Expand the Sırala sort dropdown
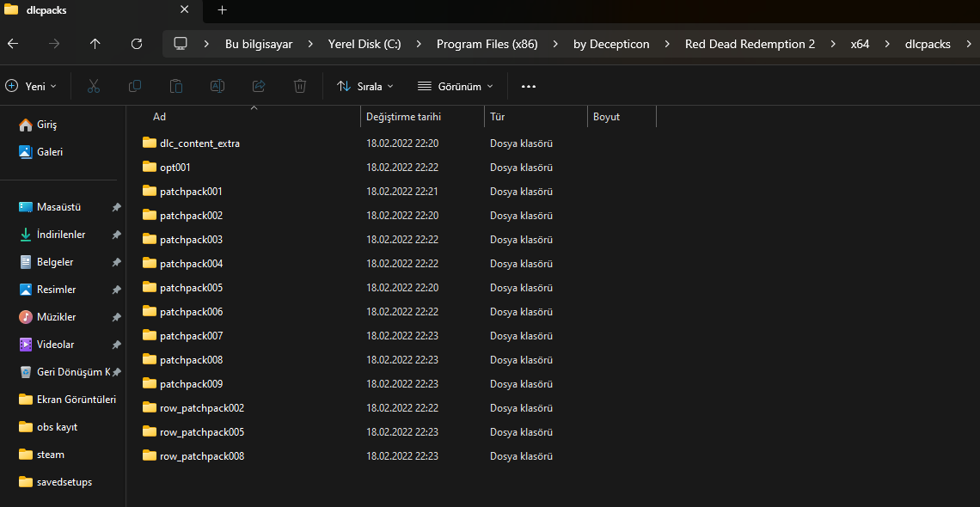 (x=364, y=86)
